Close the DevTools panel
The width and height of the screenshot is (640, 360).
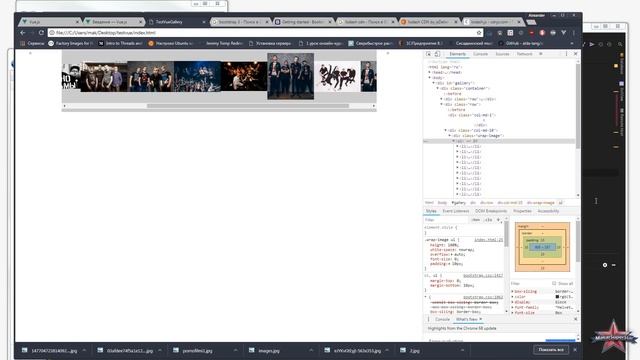[x=576, y=54]
